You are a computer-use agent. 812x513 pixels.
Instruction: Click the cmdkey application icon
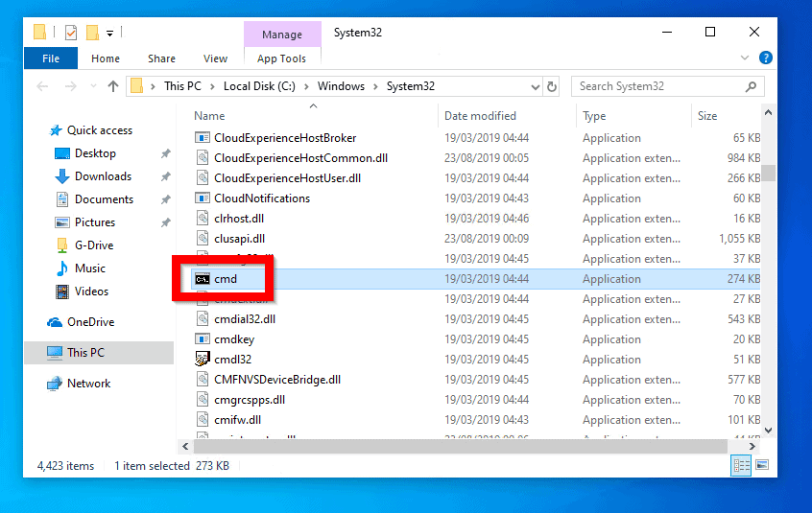tap(202, 339)
